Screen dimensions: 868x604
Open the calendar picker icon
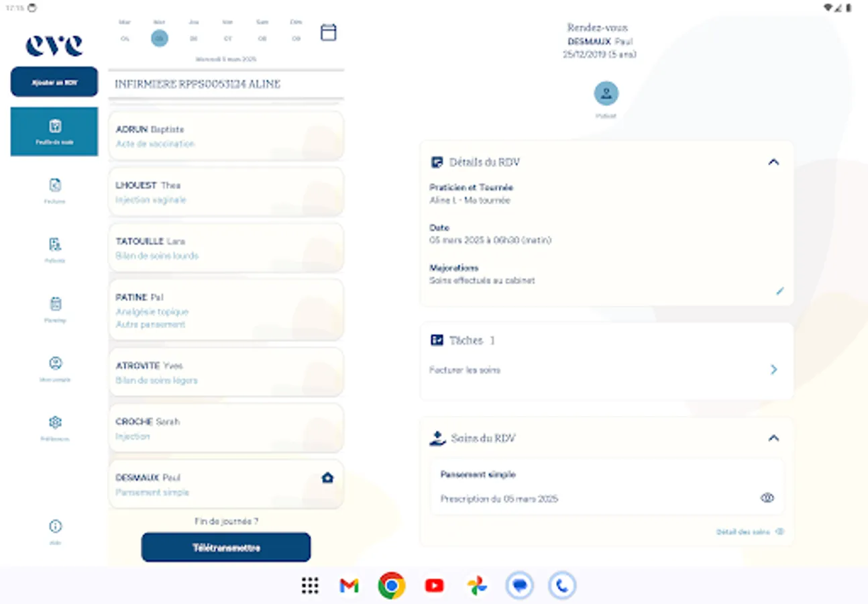328,32
